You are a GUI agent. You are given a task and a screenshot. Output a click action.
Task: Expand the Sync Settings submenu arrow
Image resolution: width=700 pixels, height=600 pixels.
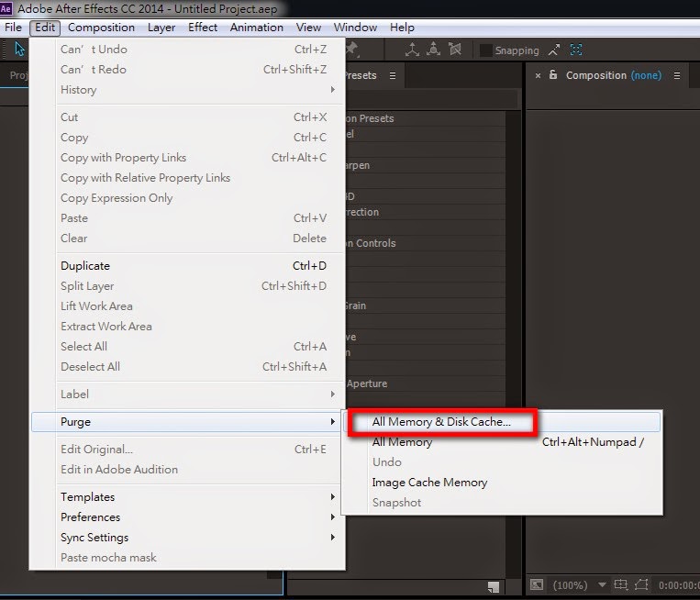(333, 537)
